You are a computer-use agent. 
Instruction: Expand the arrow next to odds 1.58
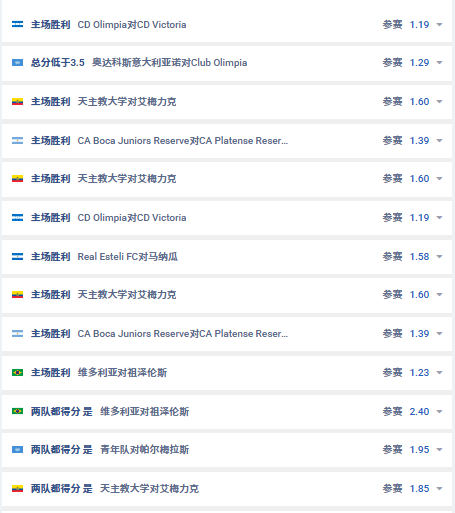[439, 257]
